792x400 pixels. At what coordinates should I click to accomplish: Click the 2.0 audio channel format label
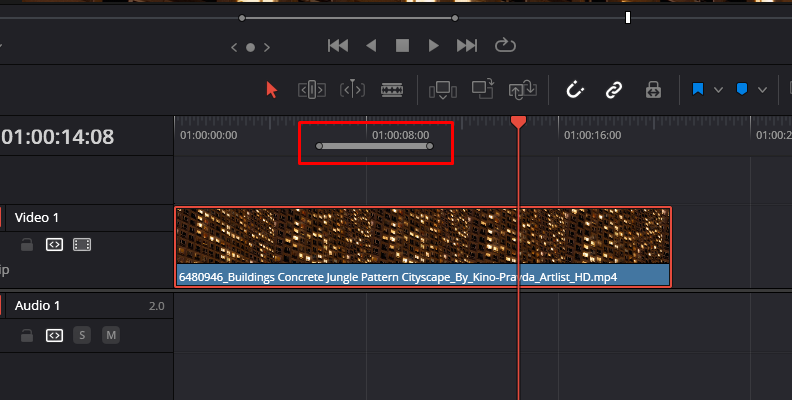coord(157,306)
